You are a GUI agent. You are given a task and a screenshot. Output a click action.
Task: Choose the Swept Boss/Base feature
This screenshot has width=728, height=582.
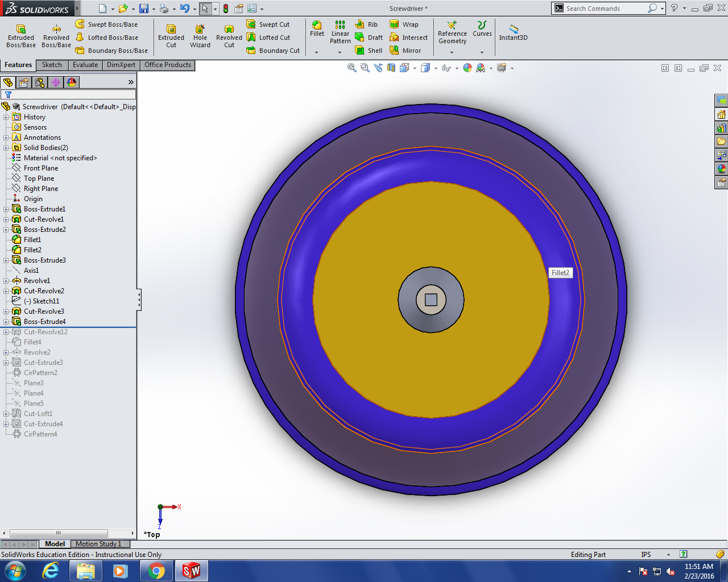pos(106,24)
